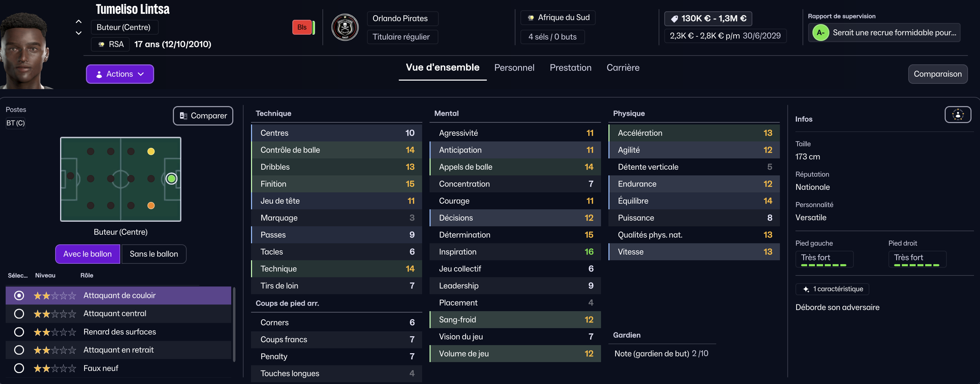
Task: Select the Faux neuf role radio button
Action: [x=19, y=368]
